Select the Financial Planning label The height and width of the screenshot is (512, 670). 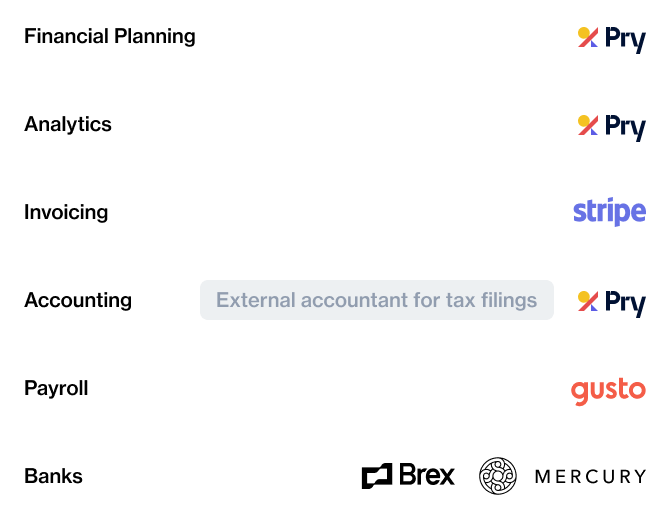pyautogui.click(x=110, y=36)
